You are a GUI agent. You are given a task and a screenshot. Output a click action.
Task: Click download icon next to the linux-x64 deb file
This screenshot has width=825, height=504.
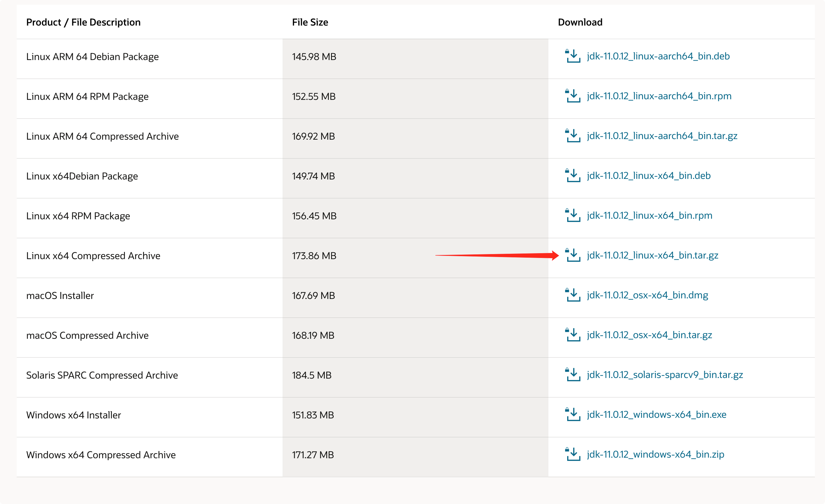pyautogui.click(x=573, y=176)
